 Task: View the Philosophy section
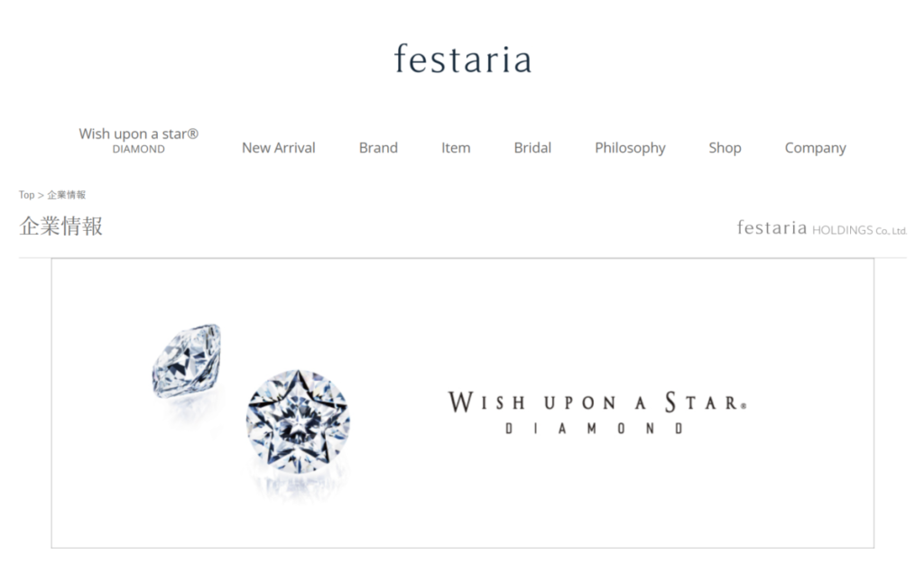click(x=630, y=148)
